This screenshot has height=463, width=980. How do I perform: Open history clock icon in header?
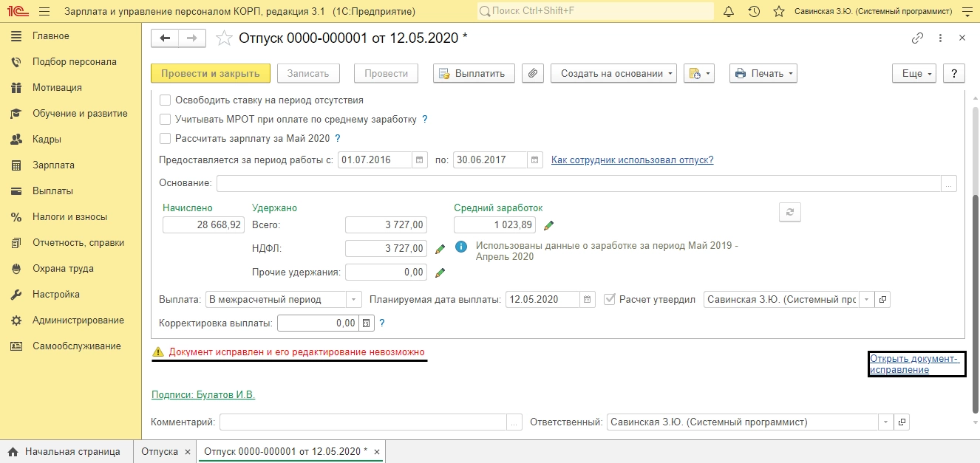[x=754, y=12]
